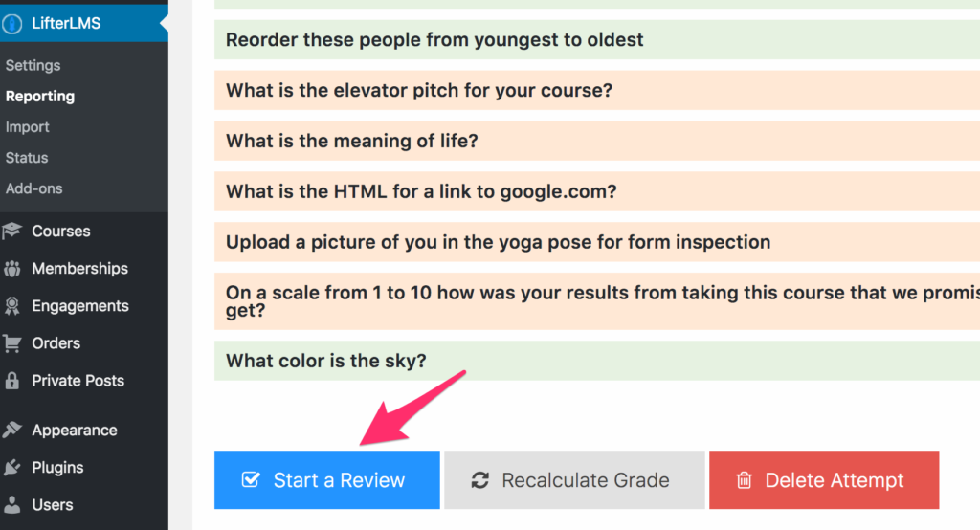The width and height of the screenshot is (980, 530).
Task: Click the Engagements award ribbon icon
Action: (x=11, y=305)
